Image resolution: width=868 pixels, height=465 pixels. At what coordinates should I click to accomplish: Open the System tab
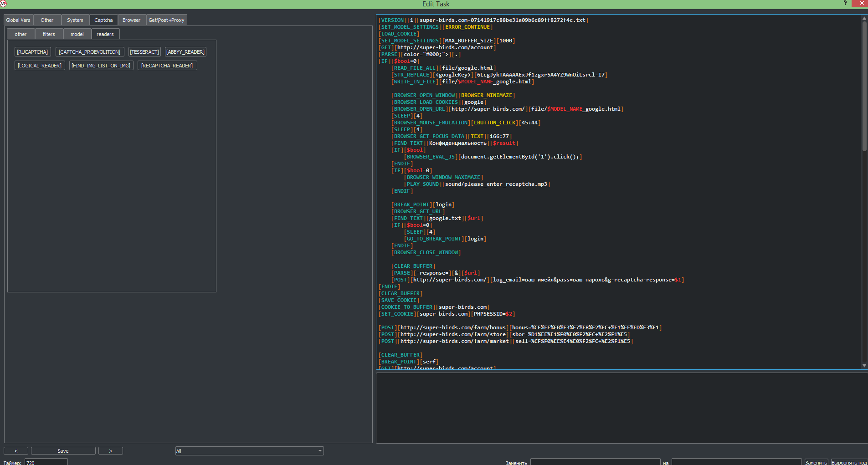pos(75,20)
